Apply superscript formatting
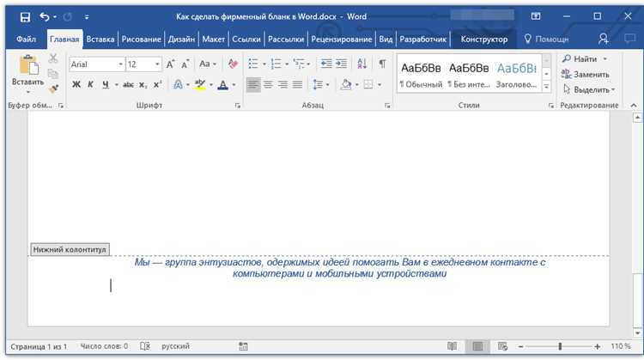This screenshot has width=644, height=360. click(x=157, y=85)
